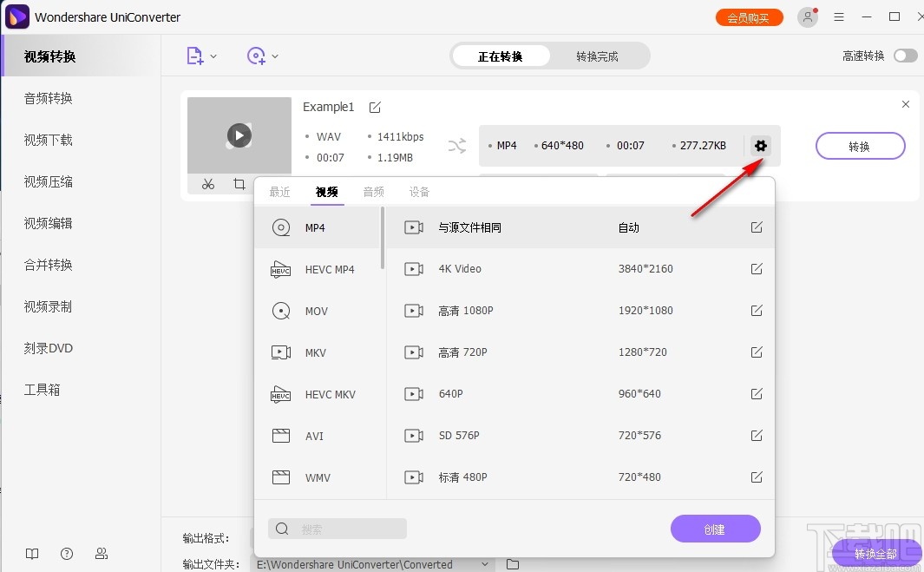Switch to the 正在转换 tab
This screenshot has height=572, width=924.
pyautogui.click(x=501, y=55)
